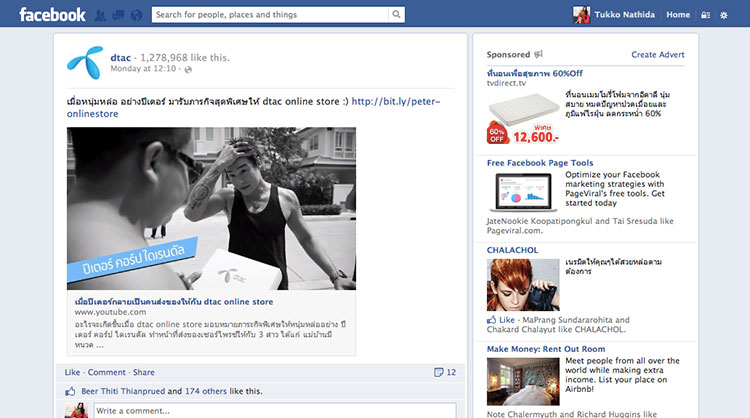
Task: Click Comment under the dtac post
Action: (x=107, y=372)
